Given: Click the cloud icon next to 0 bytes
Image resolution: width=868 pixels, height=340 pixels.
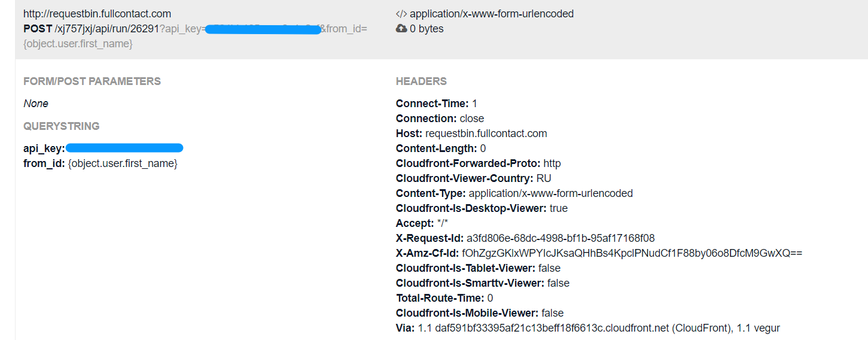Looking at the screenshot, I should pyautogui.click(x=401, y=29).
